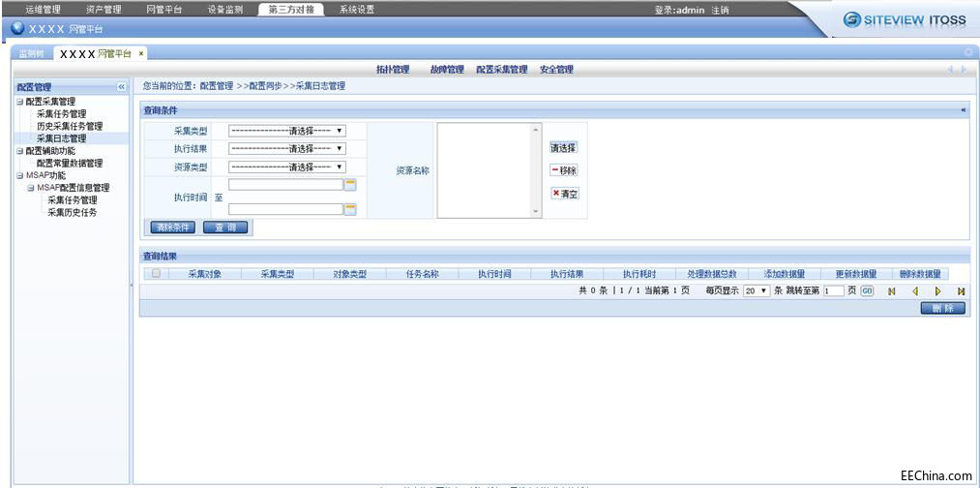The width and height of the screenshot is (980, 488).
Task: Click the sidebar splitter collapse handle
Action: click(x=132, y=286)
